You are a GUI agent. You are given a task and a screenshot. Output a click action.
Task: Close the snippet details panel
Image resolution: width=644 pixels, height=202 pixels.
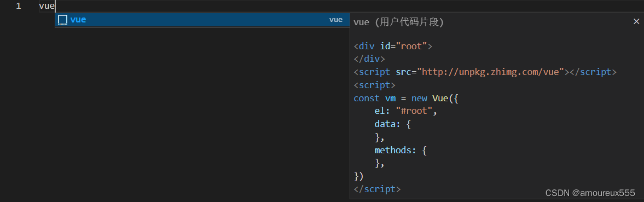point(636,22)
